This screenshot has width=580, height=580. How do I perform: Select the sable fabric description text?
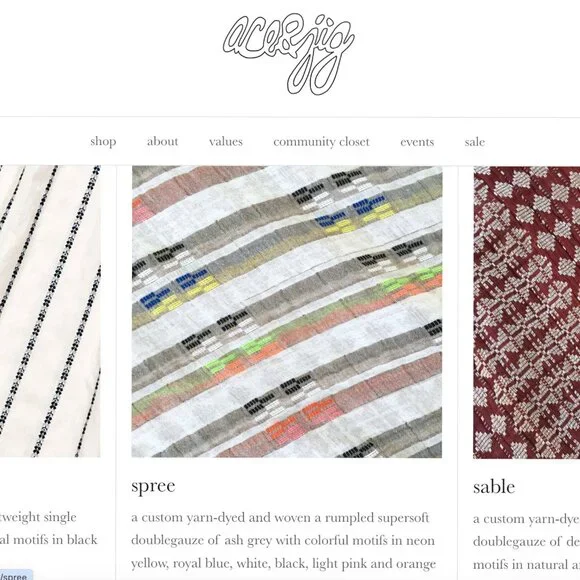pyautogui.click(x=526, y=542)
